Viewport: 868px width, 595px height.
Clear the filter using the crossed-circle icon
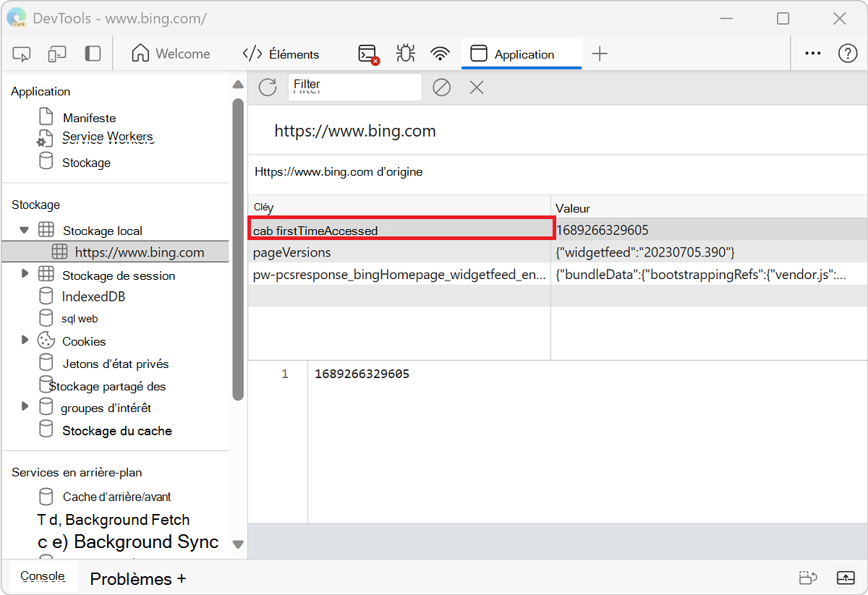click(441, 87)
